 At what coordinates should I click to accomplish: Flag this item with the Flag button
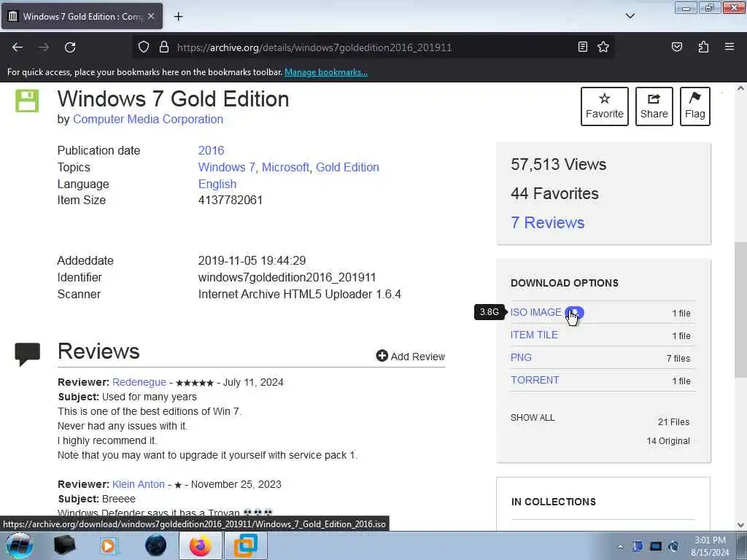(x=695, y=106)
